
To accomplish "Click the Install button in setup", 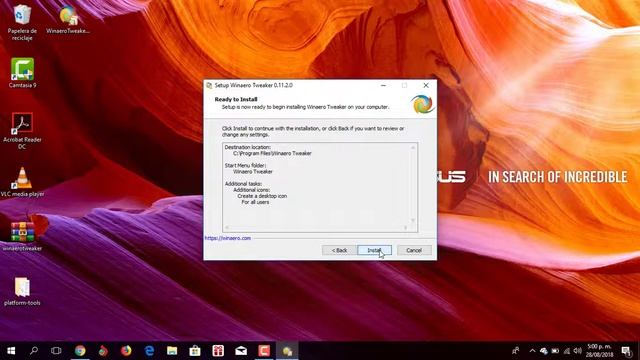I will pyautogui.click(x=374, y=250).
